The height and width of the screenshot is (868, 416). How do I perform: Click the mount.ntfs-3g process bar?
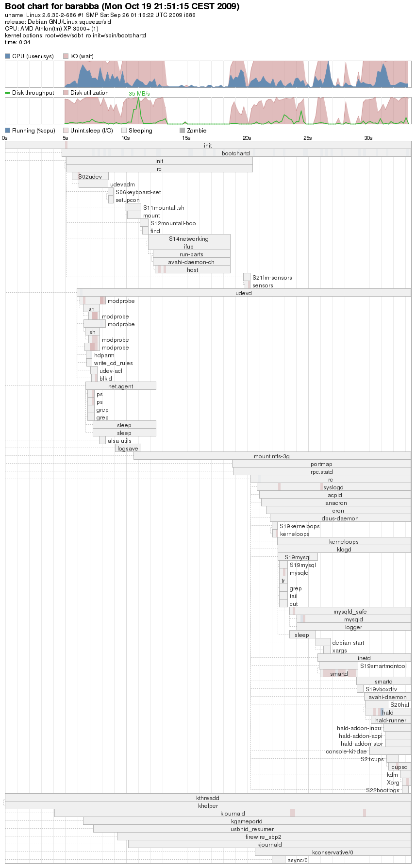[x=272, y=456]
